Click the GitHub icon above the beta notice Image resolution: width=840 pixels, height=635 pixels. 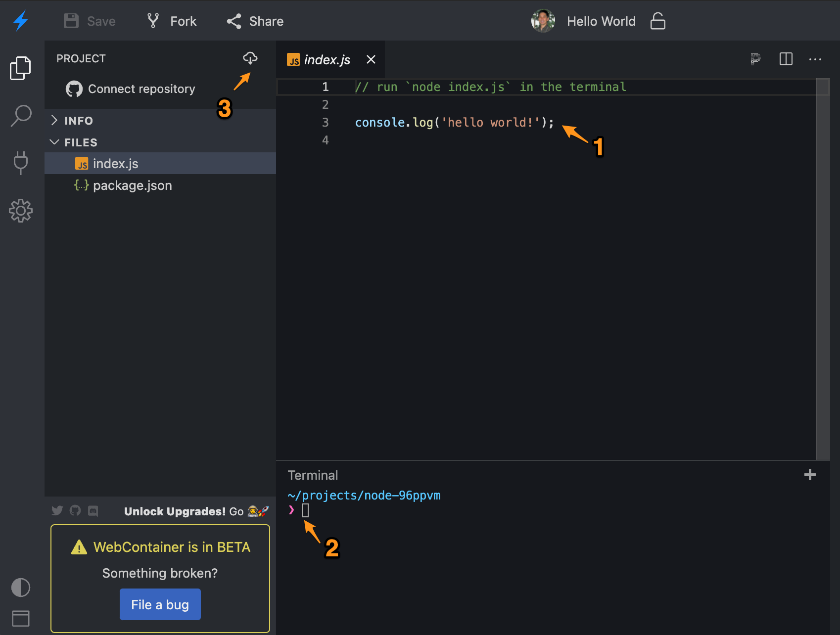(x=75, y=510)
